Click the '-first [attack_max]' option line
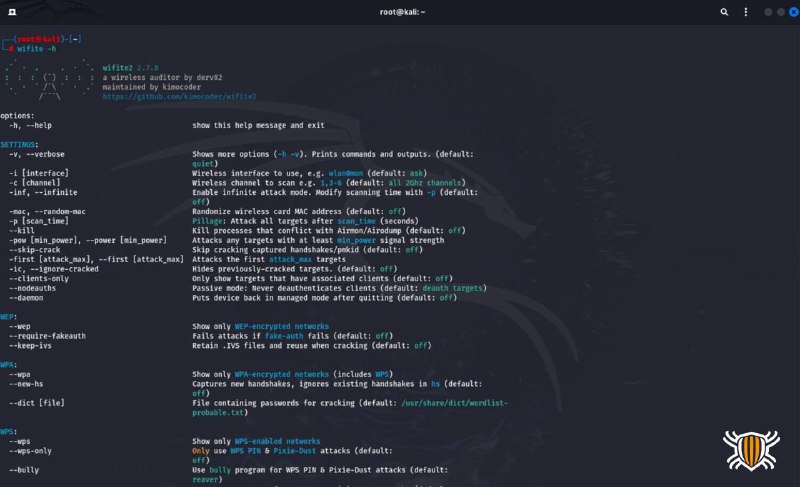 click(96, 260)
